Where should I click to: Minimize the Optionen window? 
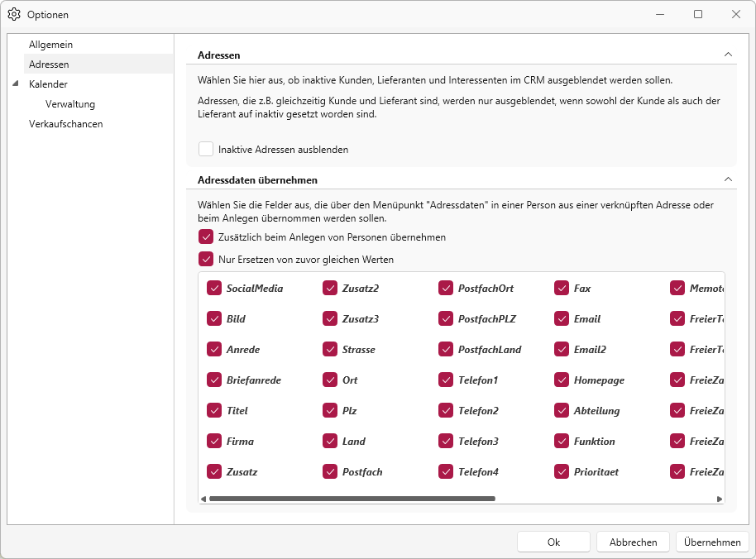click(660, 14)
